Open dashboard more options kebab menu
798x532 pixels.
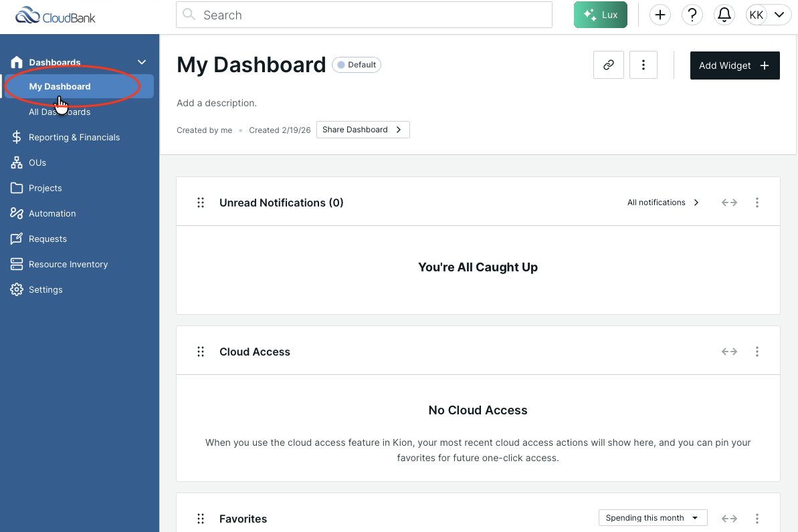click(643, 65)
